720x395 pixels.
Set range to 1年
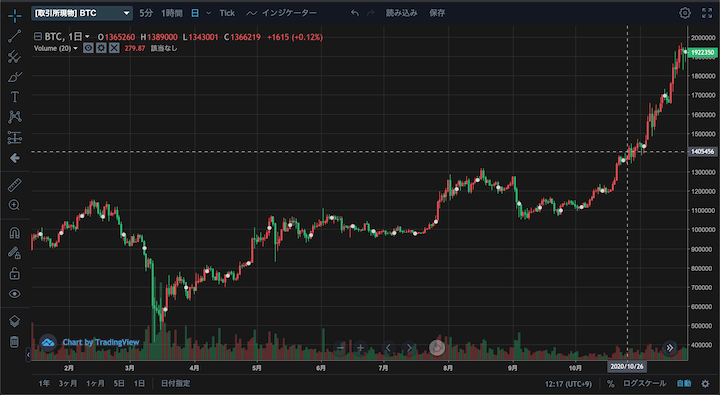pos(44,384)
